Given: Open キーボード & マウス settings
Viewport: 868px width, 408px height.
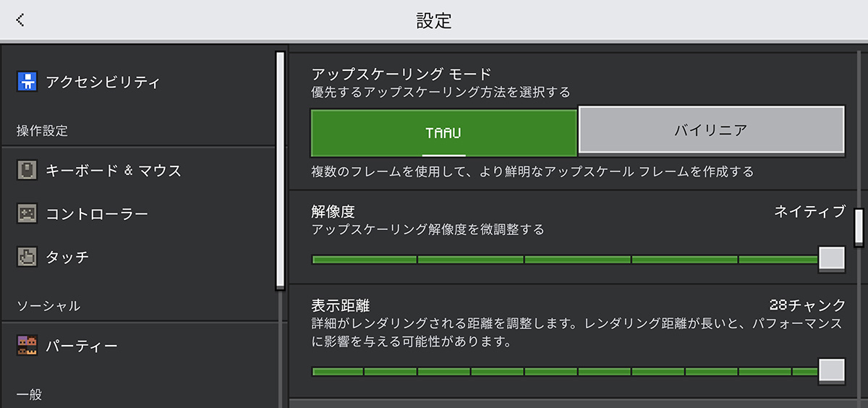Looking at the screenshot, I should click(x=137, y=171).
